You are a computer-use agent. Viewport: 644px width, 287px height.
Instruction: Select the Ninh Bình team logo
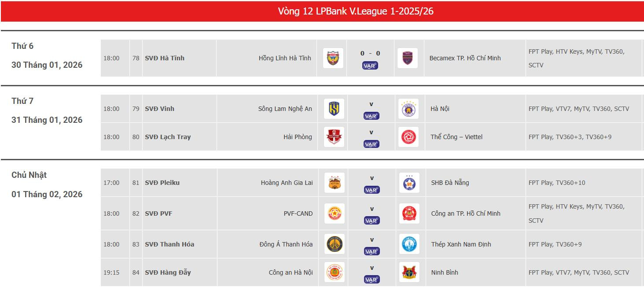408,272
